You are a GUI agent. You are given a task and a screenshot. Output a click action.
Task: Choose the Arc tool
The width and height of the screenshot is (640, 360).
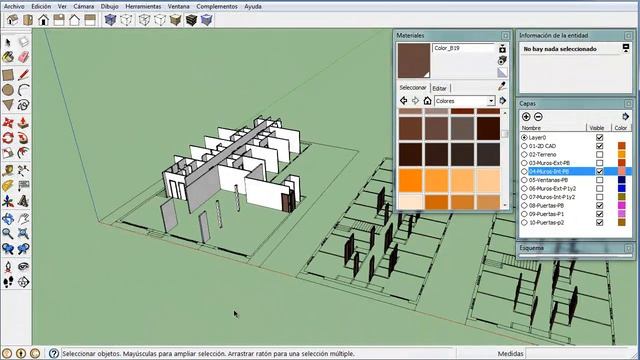[23, 90]
